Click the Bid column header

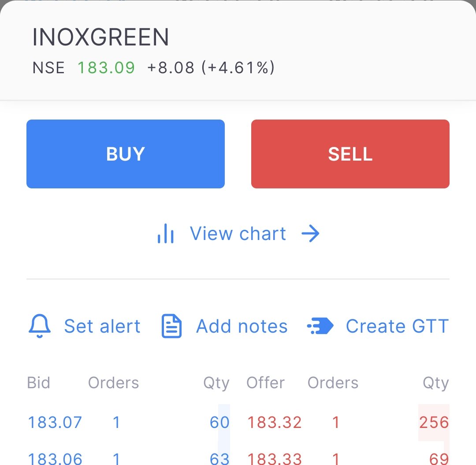tap(38, 383)
